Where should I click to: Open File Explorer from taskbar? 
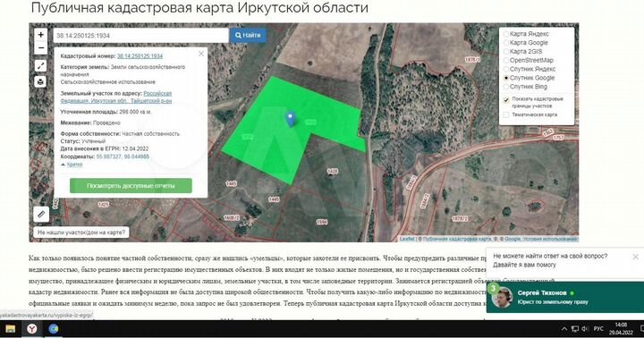point(10,328)
